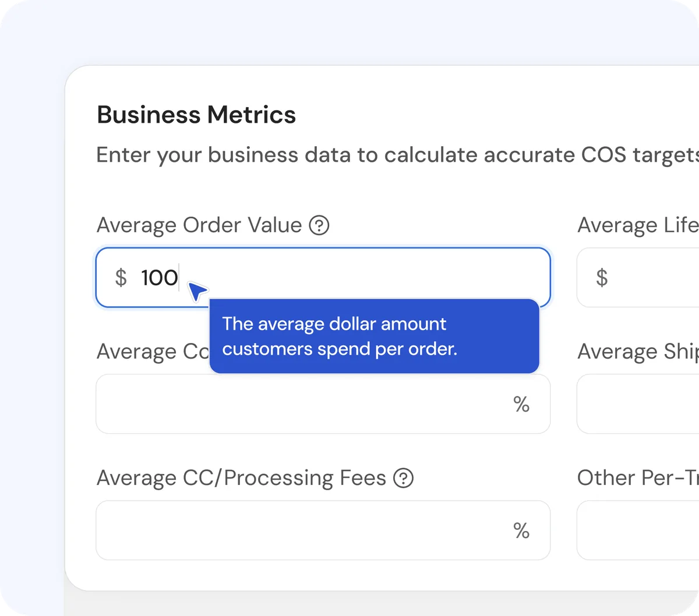Click the "Average Ship" label

[x=638, y=352]
